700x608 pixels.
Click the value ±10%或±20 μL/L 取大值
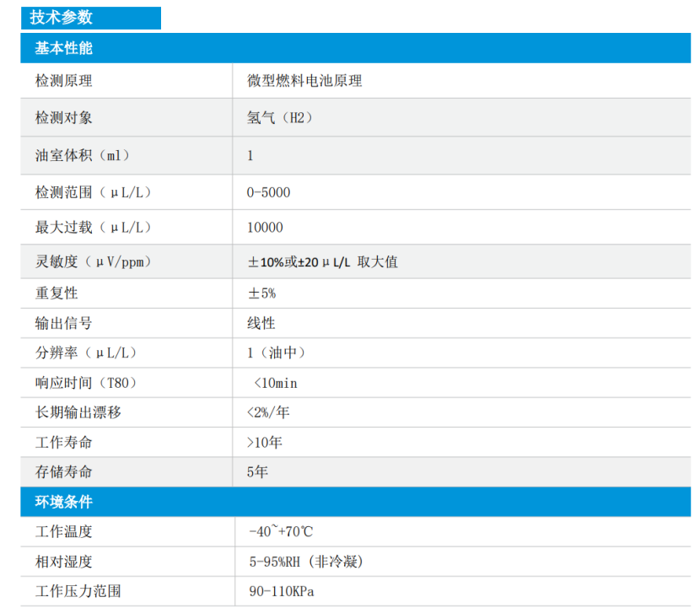[323, 262]
